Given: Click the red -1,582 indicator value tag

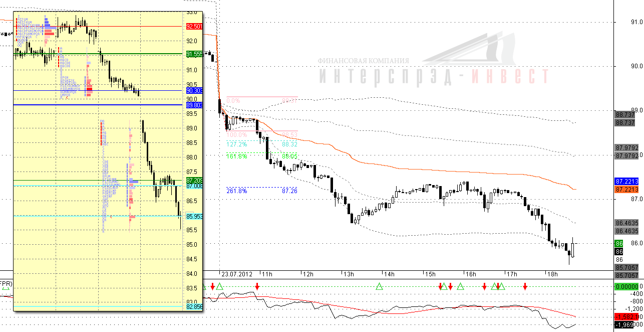Looking at the screenshot, I should pyautogui.click(x=626, y=317).
